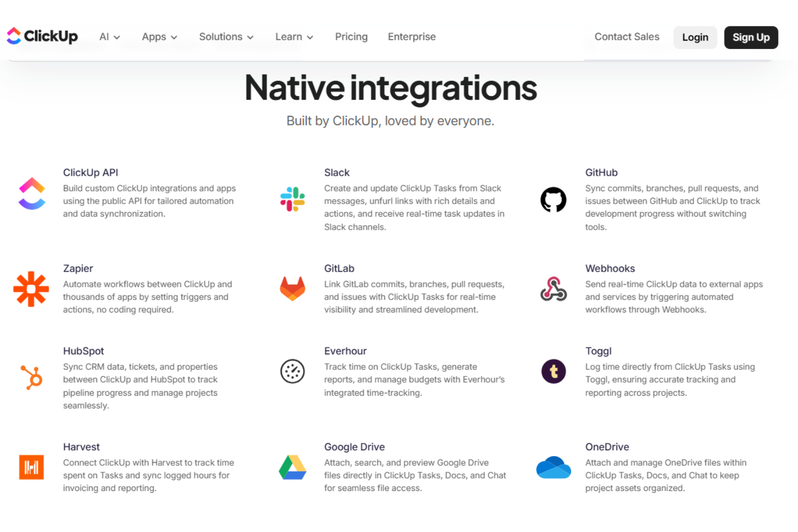Click the ClickUp logo in the header
This screenshot has width=798, height=532.
[x=42, y=36]
